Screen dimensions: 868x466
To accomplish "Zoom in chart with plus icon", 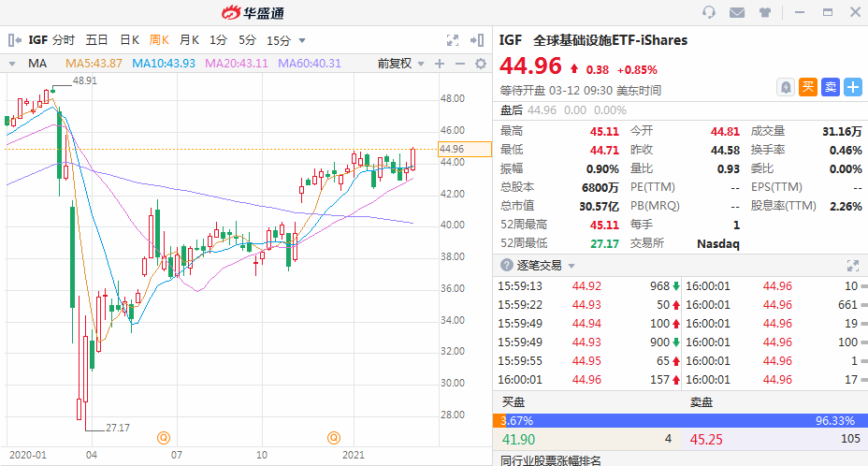I will (x=440, y=64).
